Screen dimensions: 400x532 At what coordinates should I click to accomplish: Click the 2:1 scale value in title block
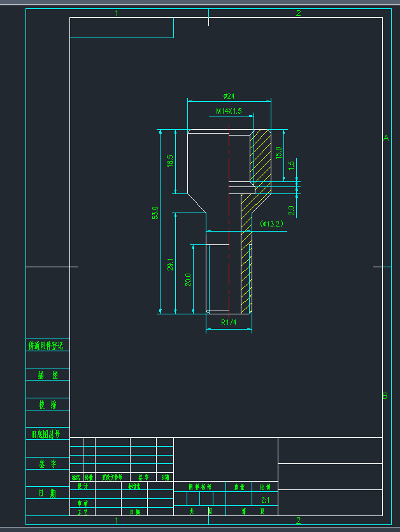click(265, 500)
